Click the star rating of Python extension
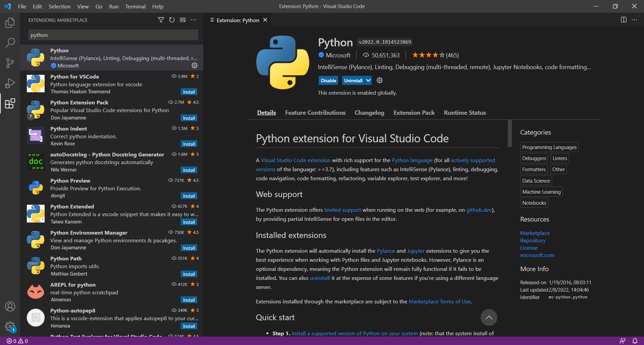The height and width of the screenshot is (345, 644). 435,55
